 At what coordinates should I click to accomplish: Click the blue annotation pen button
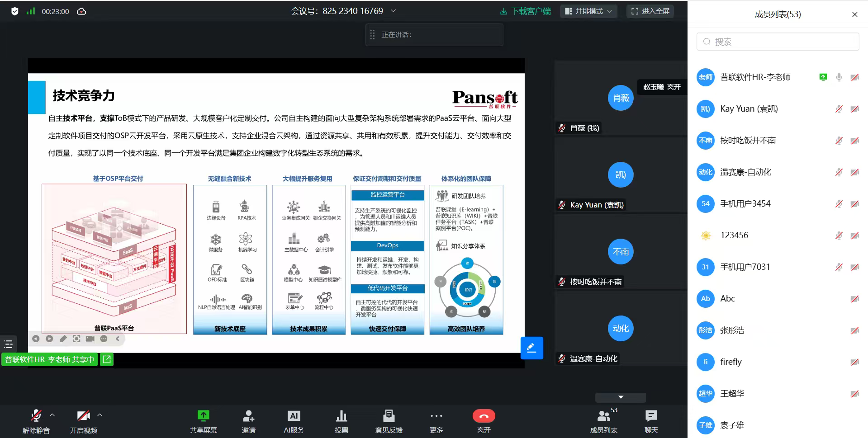point(531,348)
